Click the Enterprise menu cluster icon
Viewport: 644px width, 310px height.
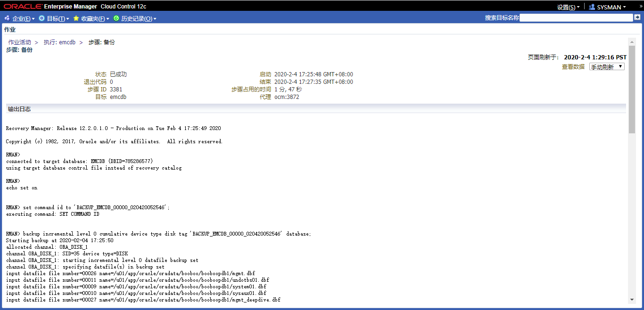[7, 18]
